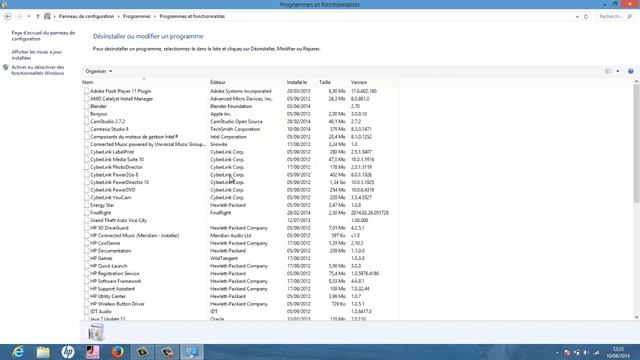The width and height of the screenshot is (640, 360).
Task: Open the help icon button
Action: pyautogui.click(x=631, y=71)
